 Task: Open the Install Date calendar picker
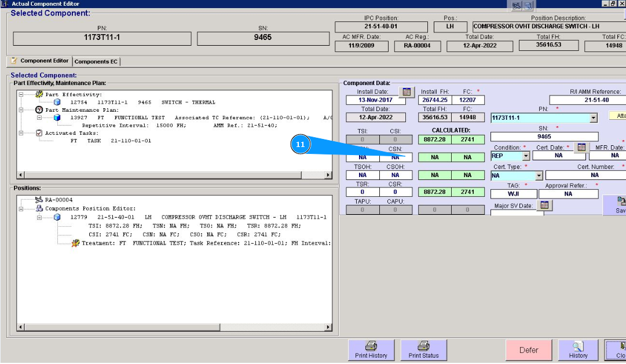407,91
